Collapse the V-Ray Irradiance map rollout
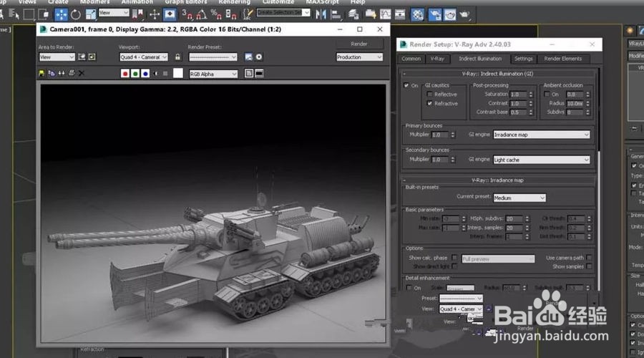 click(x=499, y=180)
